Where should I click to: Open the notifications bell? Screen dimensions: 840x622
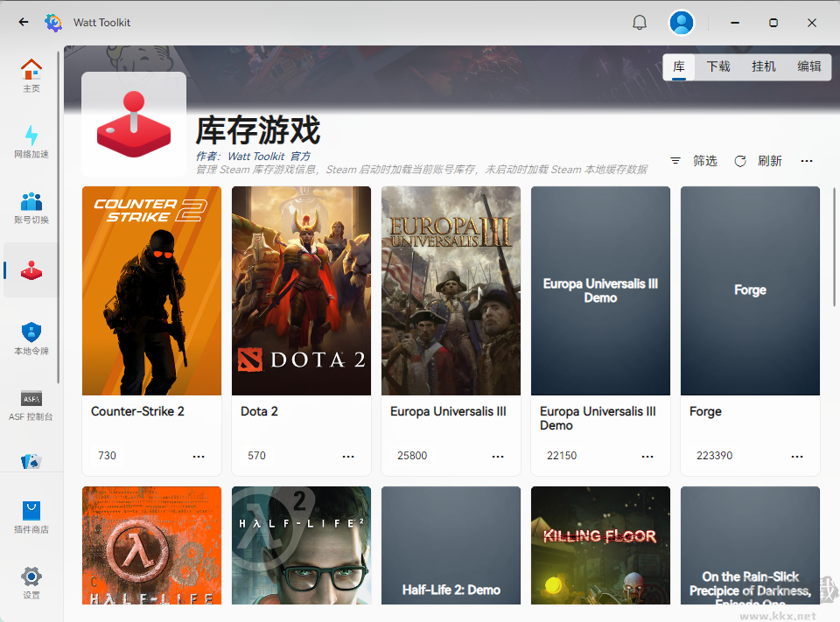click(639, 23)
